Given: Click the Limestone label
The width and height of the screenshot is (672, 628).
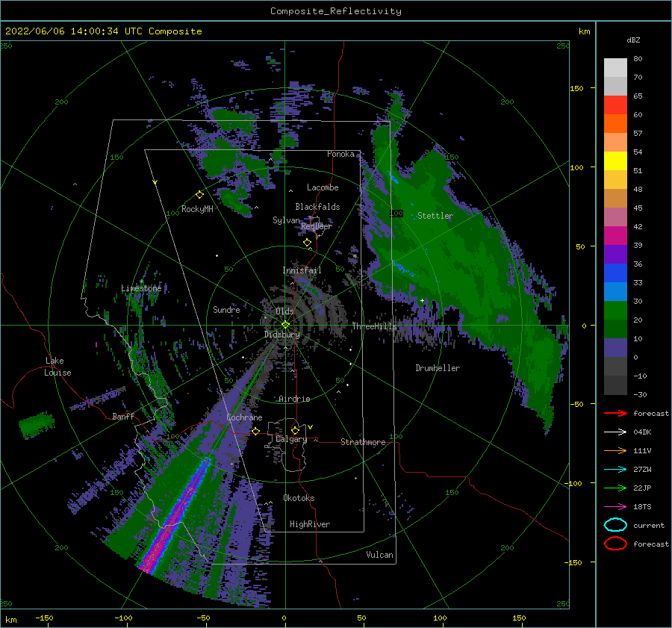Looking at the screenshot, I should tap(141, 288).
